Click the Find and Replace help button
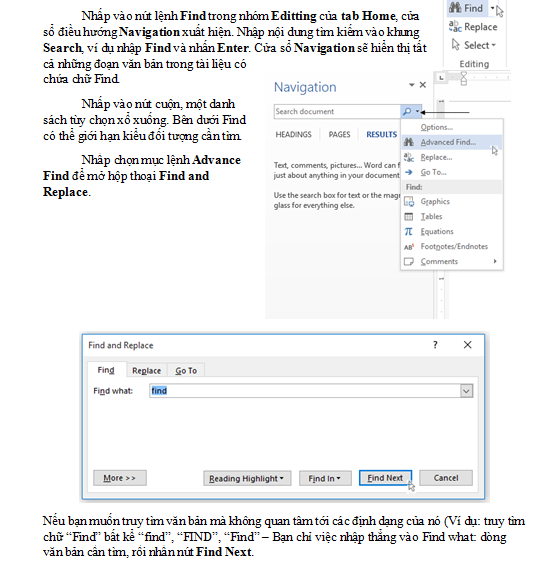Viewport: 551px width, 577px height. pos(435,345)
